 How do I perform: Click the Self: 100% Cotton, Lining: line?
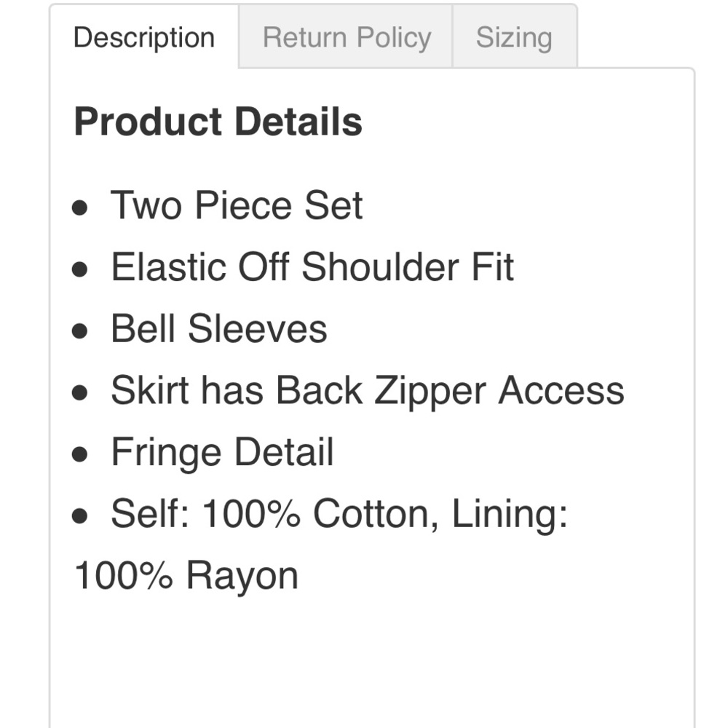(x=339, y=515)
